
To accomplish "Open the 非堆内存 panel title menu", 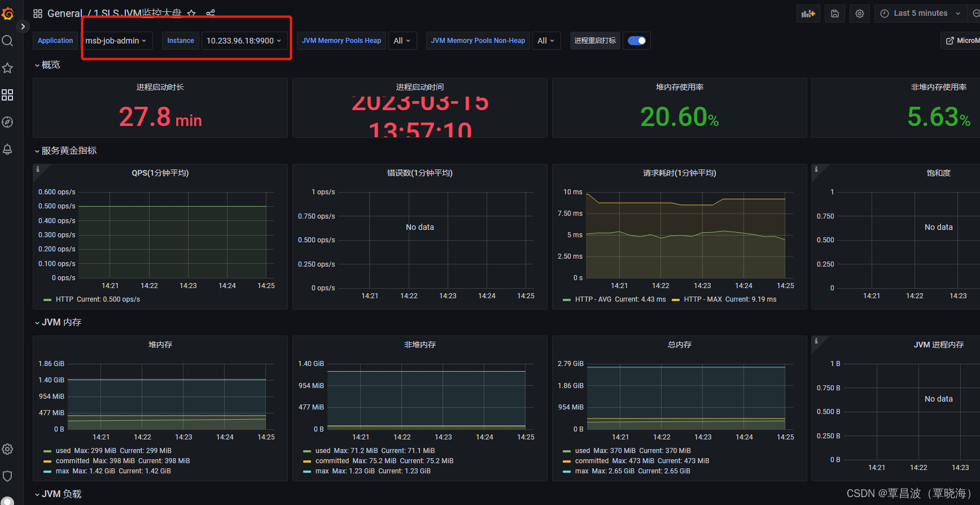I will [x=420, y=345].
